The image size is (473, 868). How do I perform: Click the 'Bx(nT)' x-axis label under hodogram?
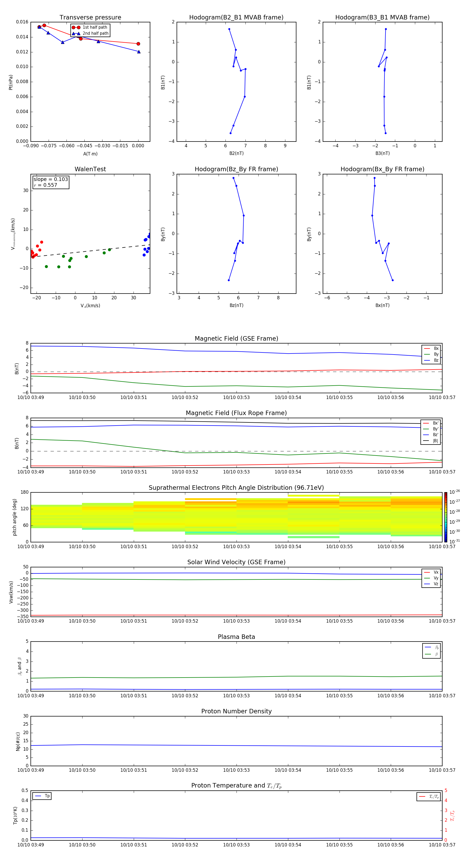pyautogui.click(x=382, y=306)
